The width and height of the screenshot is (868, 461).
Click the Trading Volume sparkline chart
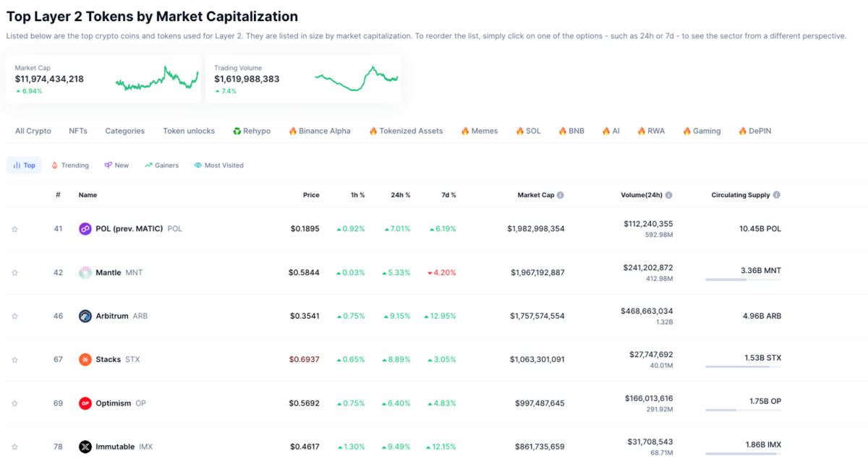click(x=356, y=78)
